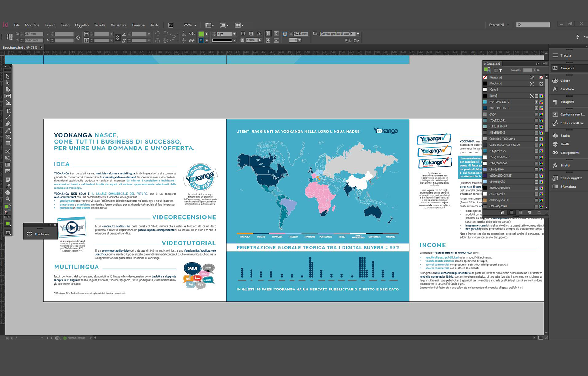Open the Paragrafo panel button

568,102
